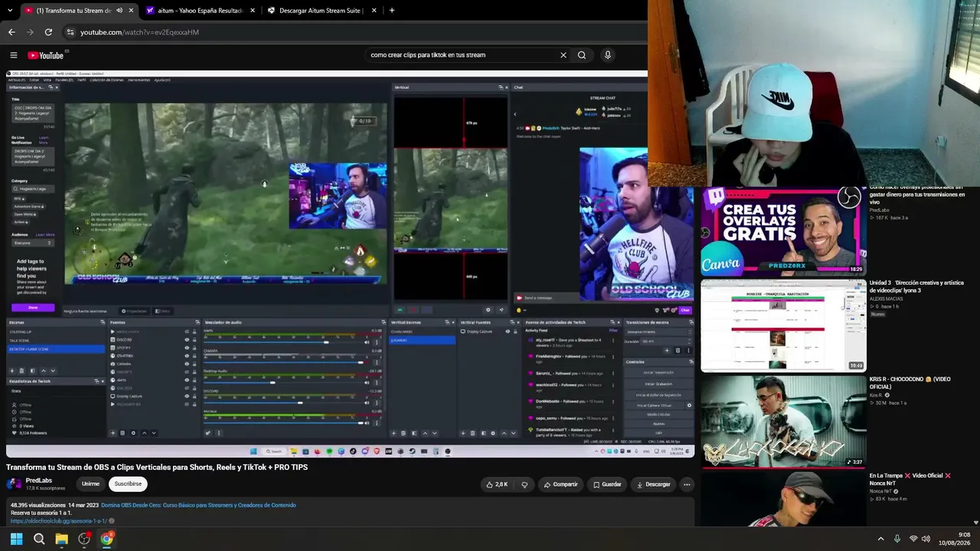This screenshot has height=551, width=980.
Task: Open the Chrome tab search chevron
Action: pos(9,10)
